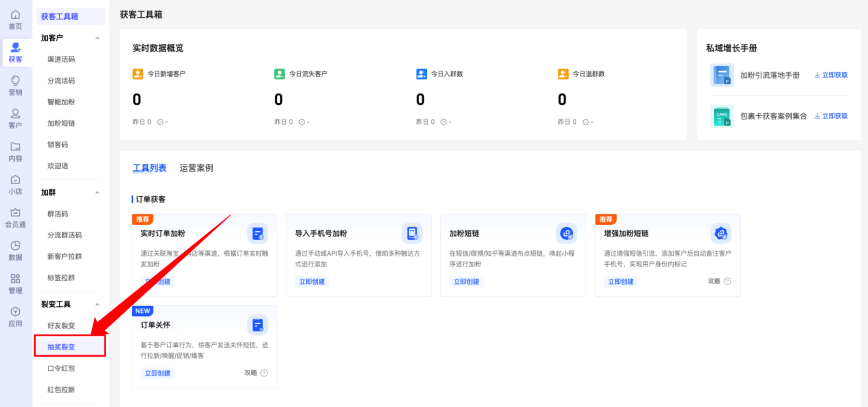The image size is (868, 407).
Task: Open the 智能加粉 menu item
Action: coord(61,102)
